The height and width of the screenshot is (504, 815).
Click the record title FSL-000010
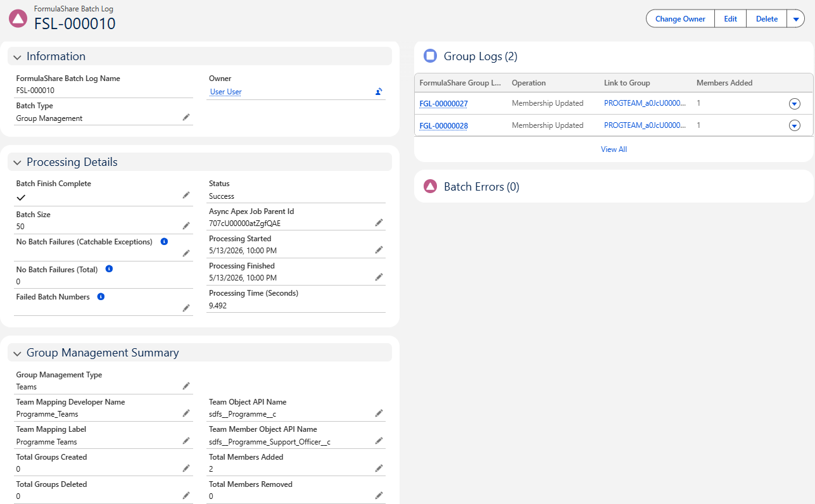coord(75,23)
